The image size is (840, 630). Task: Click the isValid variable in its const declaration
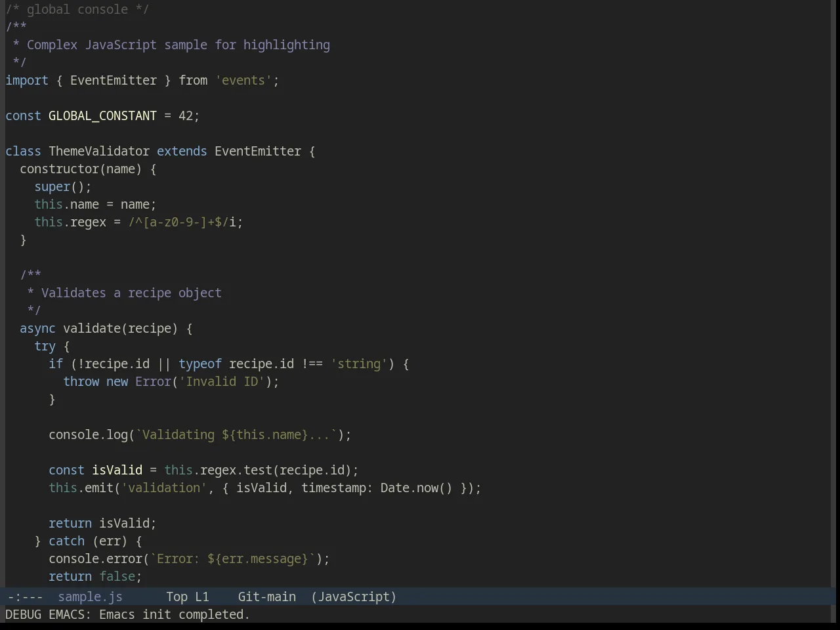click(117, 470)
